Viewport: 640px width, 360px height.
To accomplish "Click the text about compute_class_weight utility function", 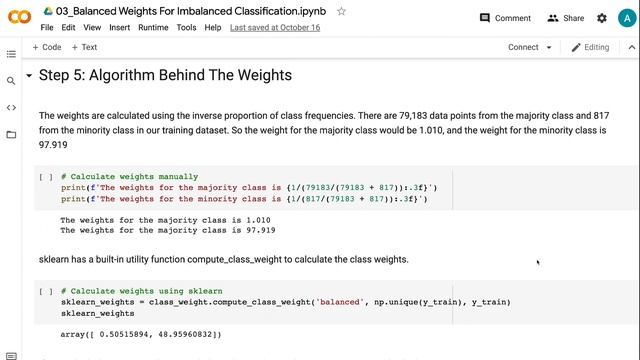I will 224,260.
